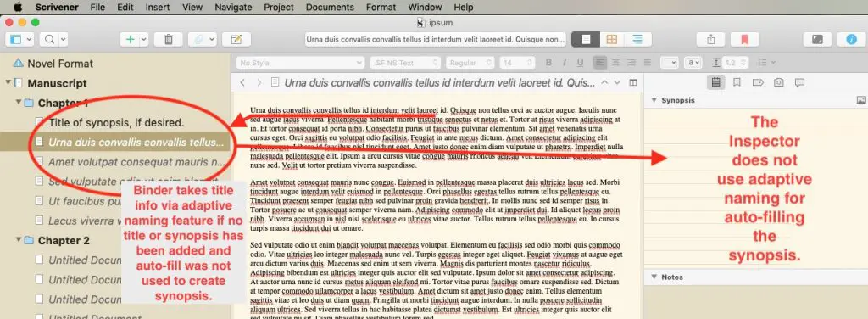Open the Project menu
This screenshot has width=868, height=319.
coord(278,7)
